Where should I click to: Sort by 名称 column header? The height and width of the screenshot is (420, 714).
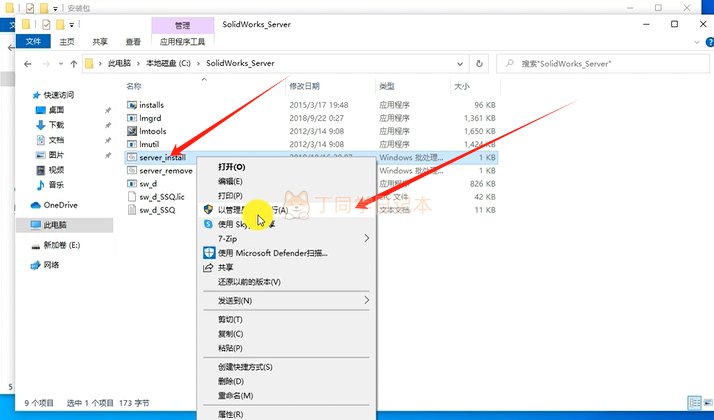tap(134, 86)
